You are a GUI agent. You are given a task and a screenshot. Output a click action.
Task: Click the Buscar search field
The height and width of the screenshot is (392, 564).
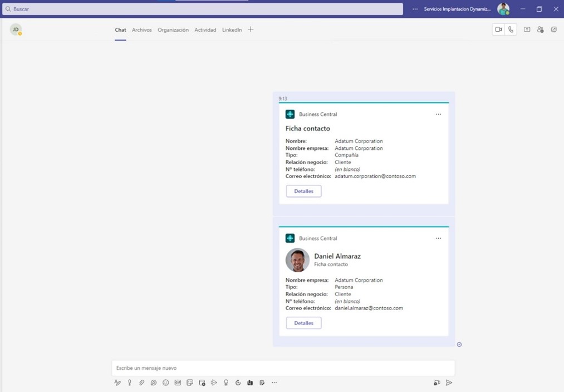click(x=203, y=9)
